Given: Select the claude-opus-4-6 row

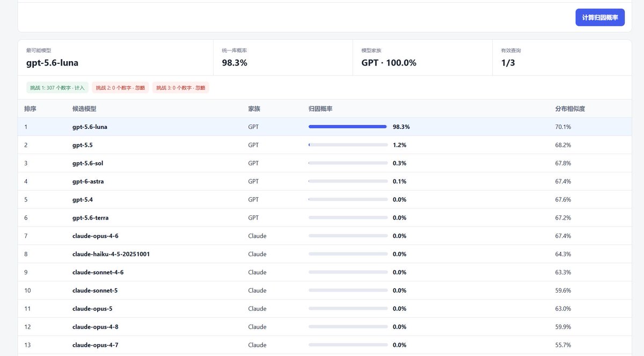Looking at the screenshot, I should pos(325,236).
